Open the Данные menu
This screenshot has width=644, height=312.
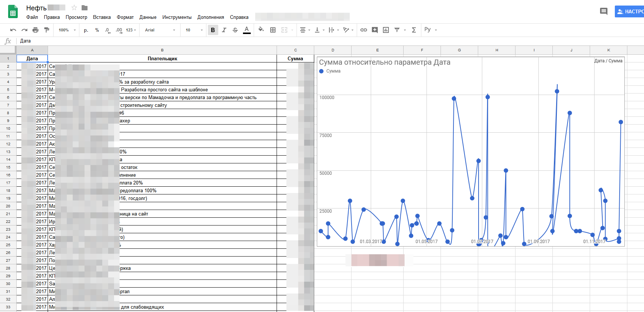coord(148,17)
